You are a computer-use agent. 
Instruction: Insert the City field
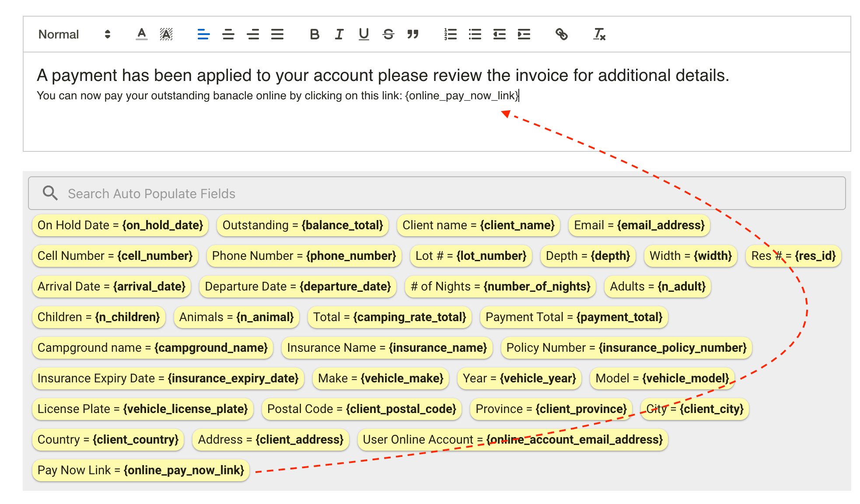[695, 409]
